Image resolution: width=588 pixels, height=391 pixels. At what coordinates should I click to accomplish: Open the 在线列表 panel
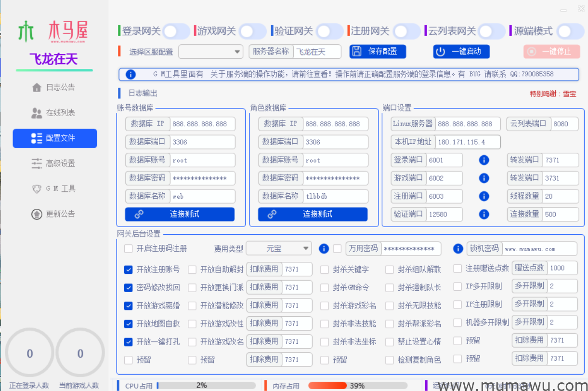(54, 113)
